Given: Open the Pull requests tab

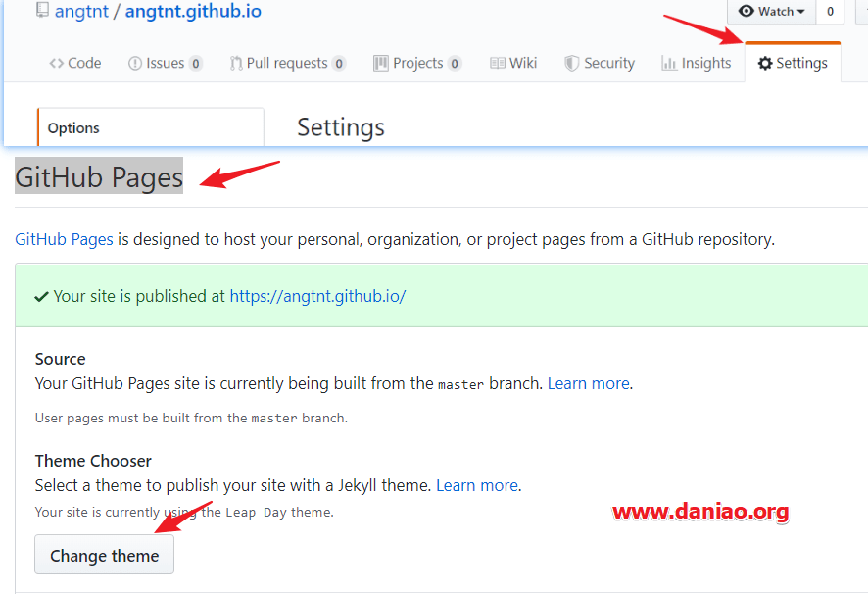Looking at the screenshot, I should point(287,63).
